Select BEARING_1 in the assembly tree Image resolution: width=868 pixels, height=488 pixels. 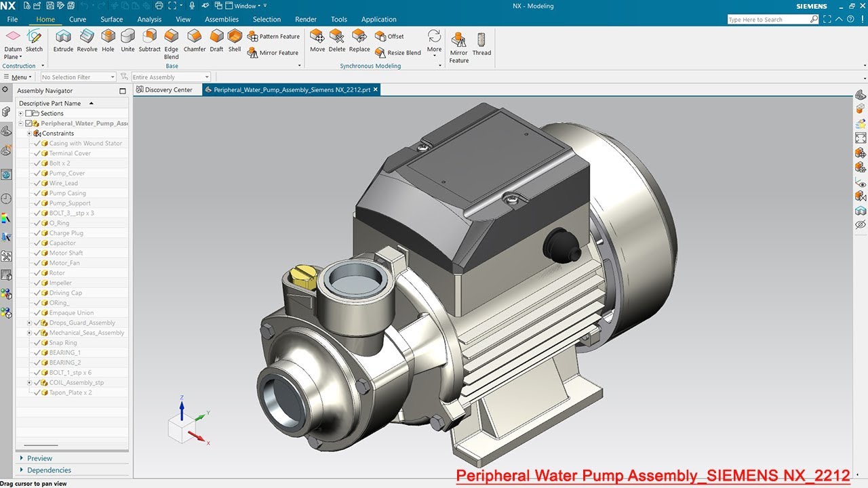click(x=64, y=353)
